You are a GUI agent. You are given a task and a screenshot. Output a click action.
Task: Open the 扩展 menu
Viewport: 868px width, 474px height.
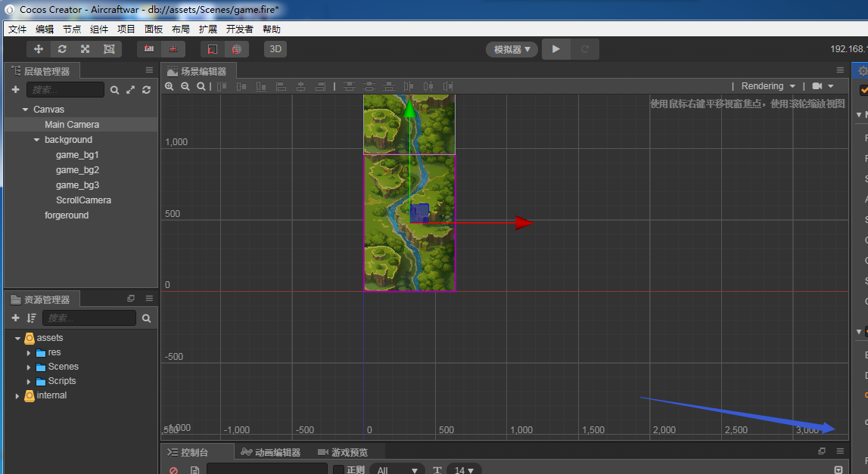point(208,29)
